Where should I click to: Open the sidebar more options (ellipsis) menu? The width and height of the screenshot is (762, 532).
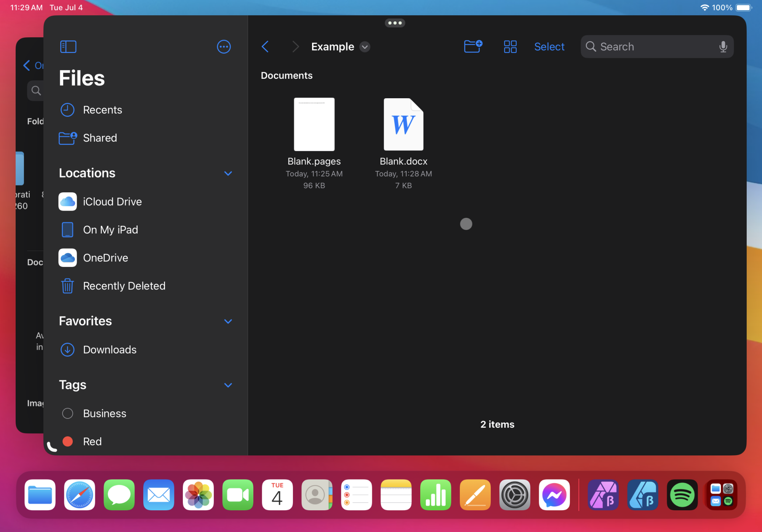(224, 47)
